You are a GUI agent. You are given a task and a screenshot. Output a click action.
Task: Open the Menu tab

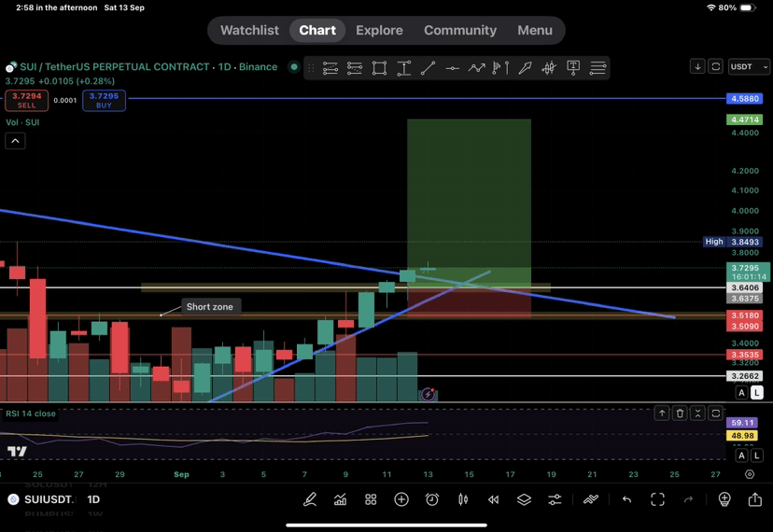point(535,30)
